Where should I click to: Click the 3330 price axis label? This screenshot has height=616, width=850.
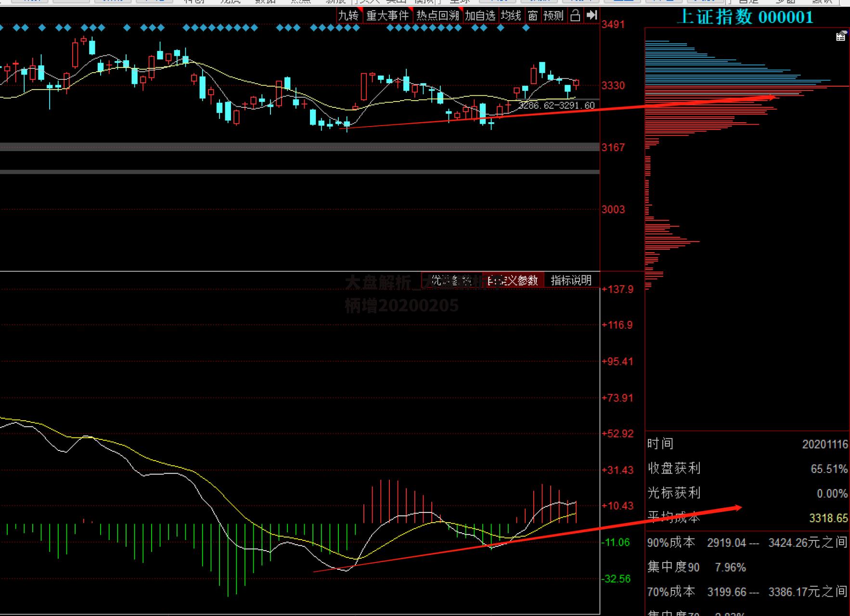613,86
